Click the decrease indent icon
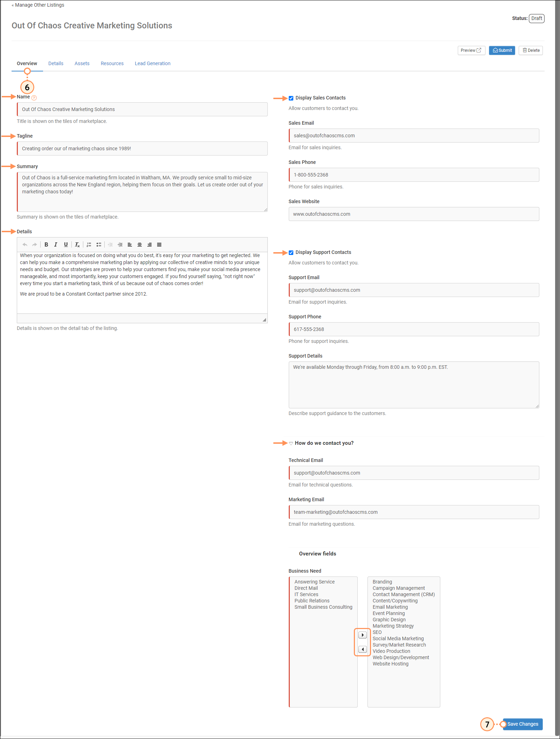This screenshot has height=739, width=560. point(110,245)
